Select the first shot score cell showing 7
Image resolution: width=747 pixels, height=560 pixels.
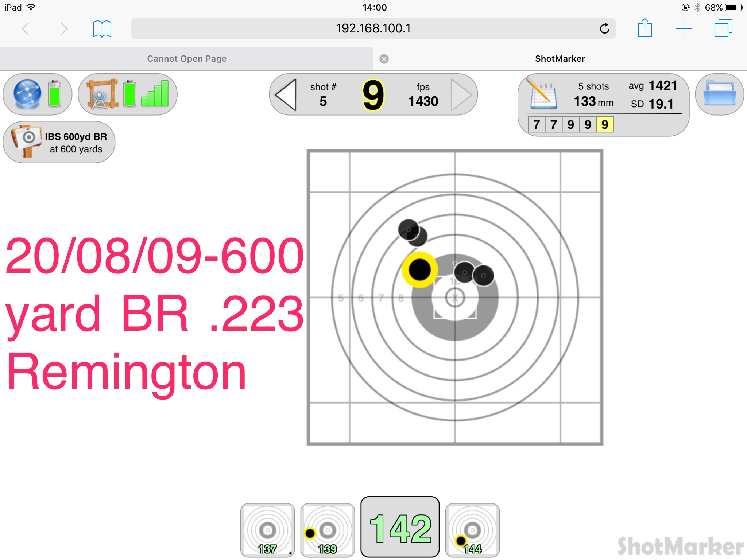537,124
